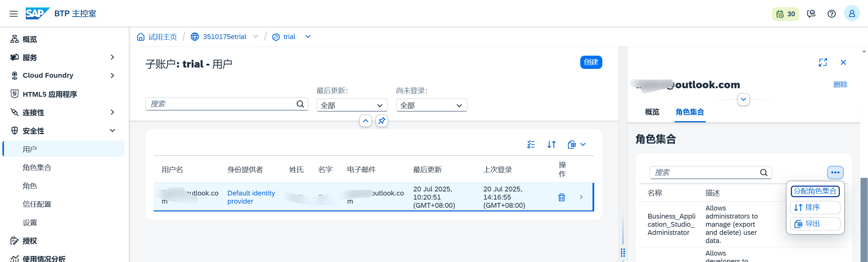The width and height of the screenshot is (868, 262).
Task: Open the hamburger navigation menu
Action: point(14,14)
